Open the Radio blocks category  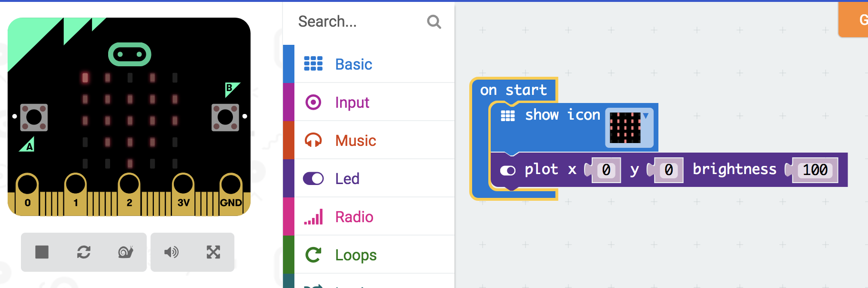tap(354, 216)
